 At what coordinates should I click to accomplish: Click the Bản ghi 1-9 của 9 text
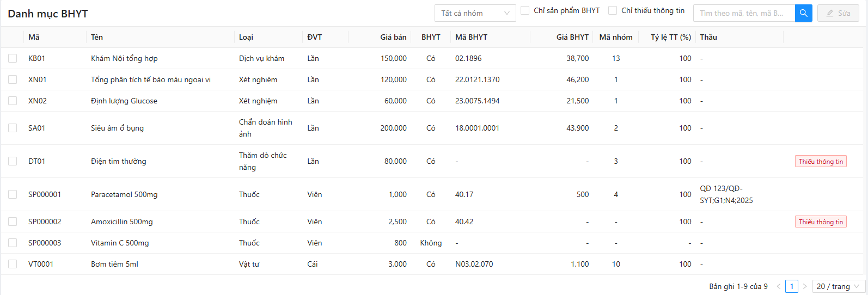(738, 286)
